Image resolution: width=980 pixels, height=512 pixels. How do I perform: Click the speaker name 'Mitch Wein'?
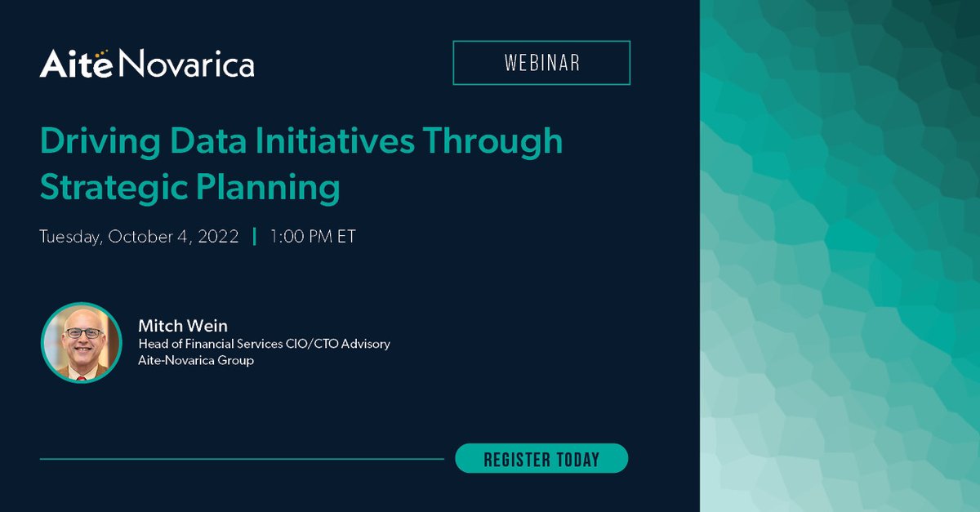pyautogui.click(x=183, y=326)
